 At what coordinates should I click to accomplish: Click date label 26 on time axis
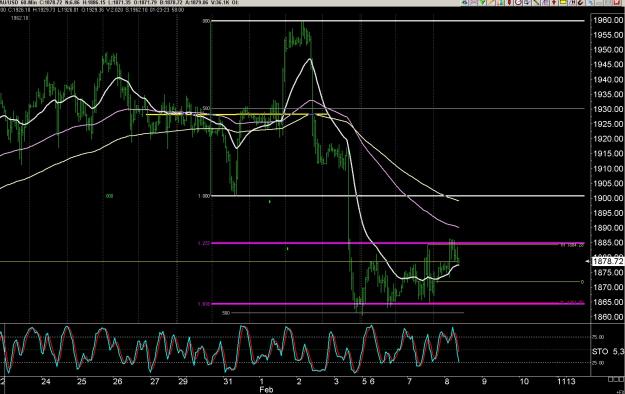click(x=117, y=382)
